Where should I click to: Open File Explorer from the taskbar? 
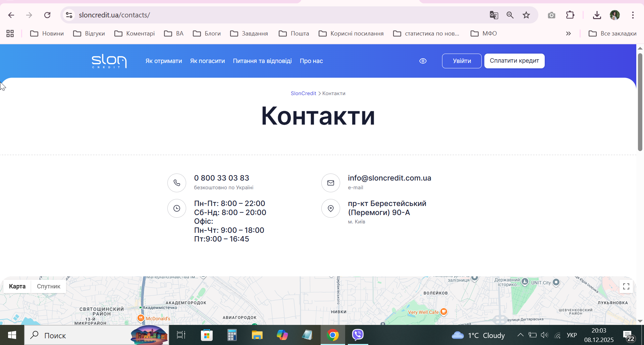tap(257, 335)
